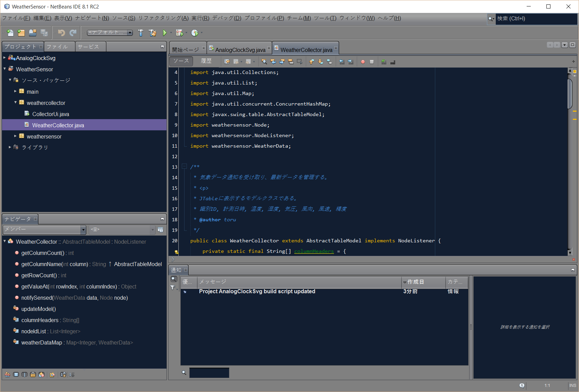Switch to AnalogClockSvg.java editor tab
Image resolution: width=579 pixels, height=392 pixels.
click(x=240, y=50)
